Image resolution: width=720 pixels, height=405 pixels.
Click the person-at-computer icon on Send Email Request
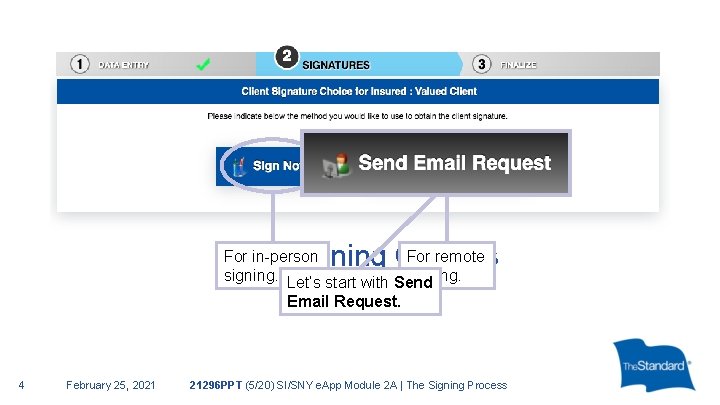[336, 165]
